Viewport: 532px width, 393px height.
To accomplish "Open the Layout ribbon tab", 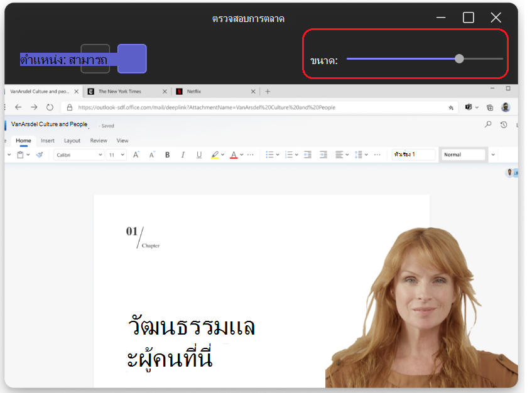I will [x=72, y=141].
